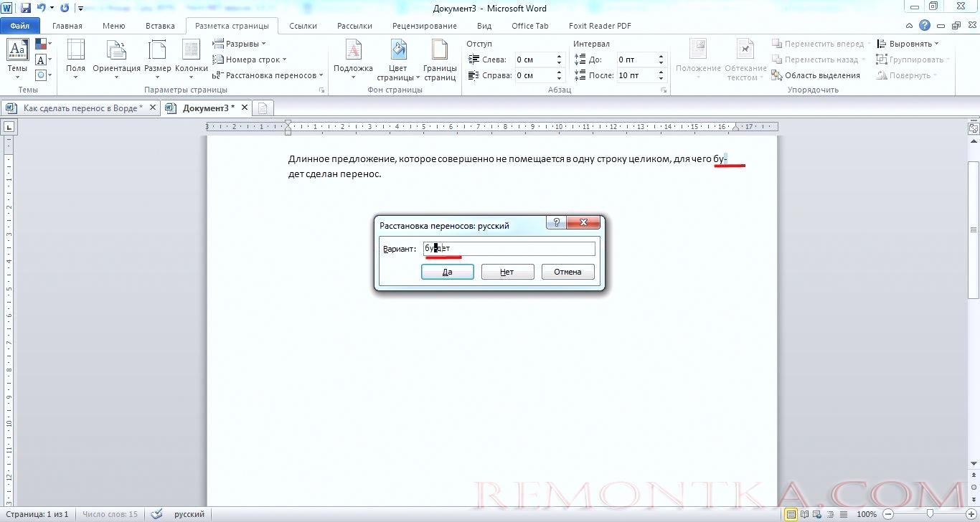Switch to the Меню tab
This screenshot has width=980, height=522.
[113, 26]
